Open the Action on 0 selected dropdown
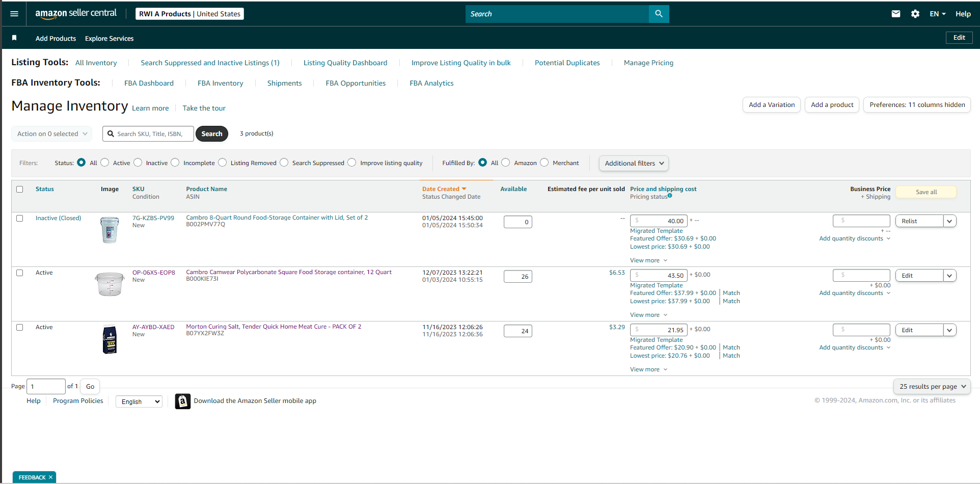This screenshot has width=980, height=484. click(52, 133)
